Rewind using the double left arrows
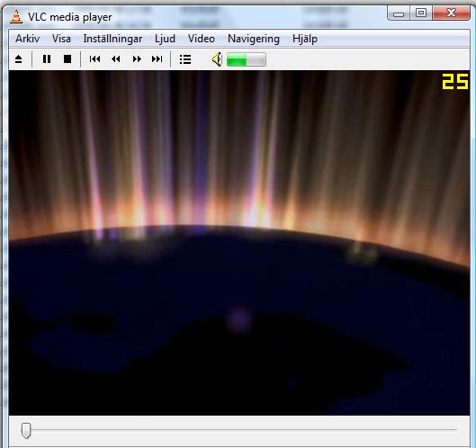 116,58
